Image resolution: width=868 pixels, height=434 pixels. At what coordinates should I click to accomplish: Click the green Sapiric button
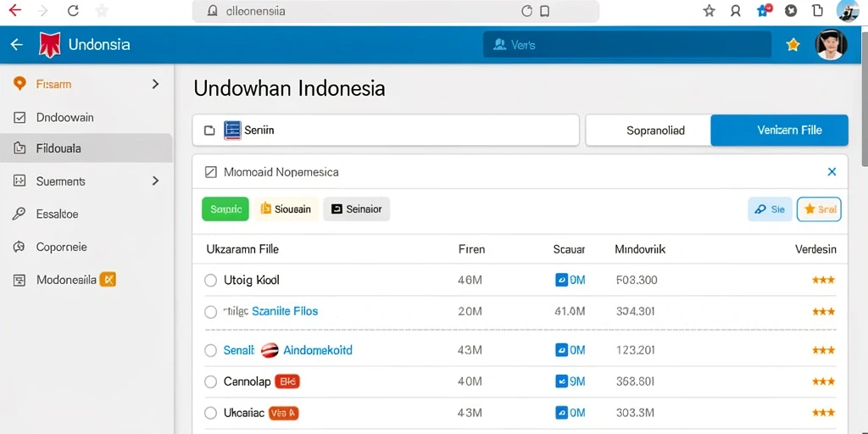(225, 209)
